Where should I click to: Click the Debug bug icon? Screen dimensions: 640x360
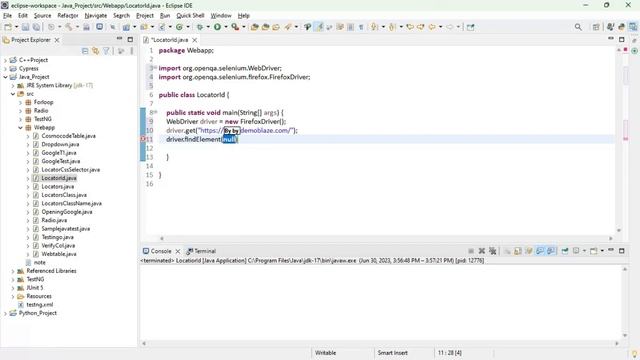coord(200,27)
